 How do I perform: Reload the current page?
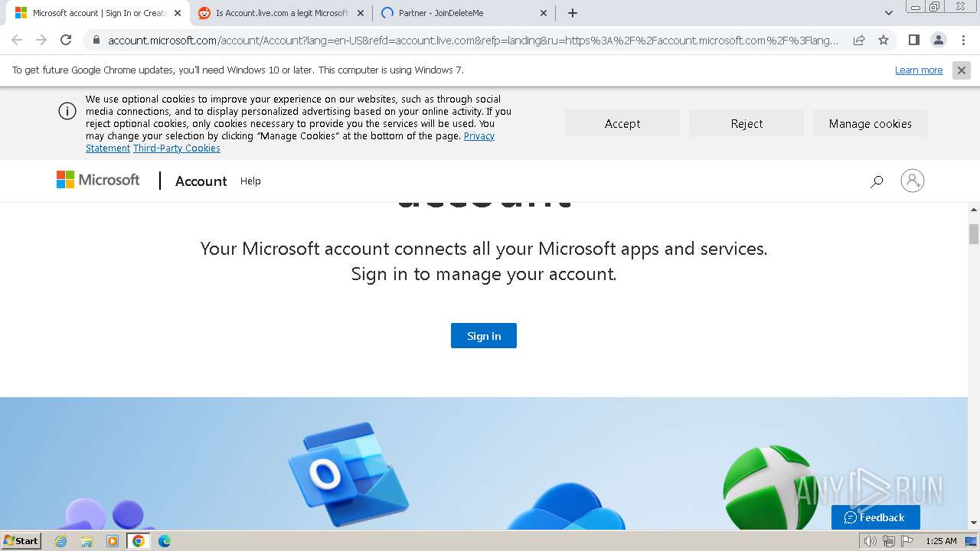pos(66,40)
